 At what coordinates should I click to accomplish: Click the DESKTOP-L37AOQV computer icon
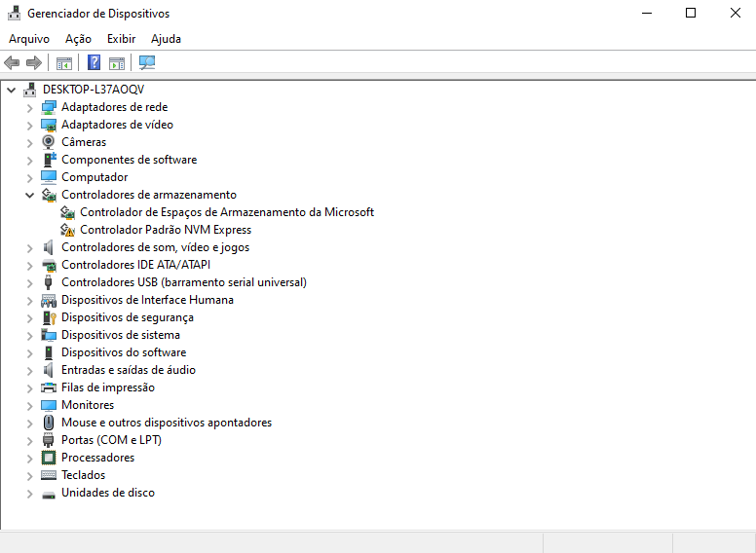coord(30,90)
